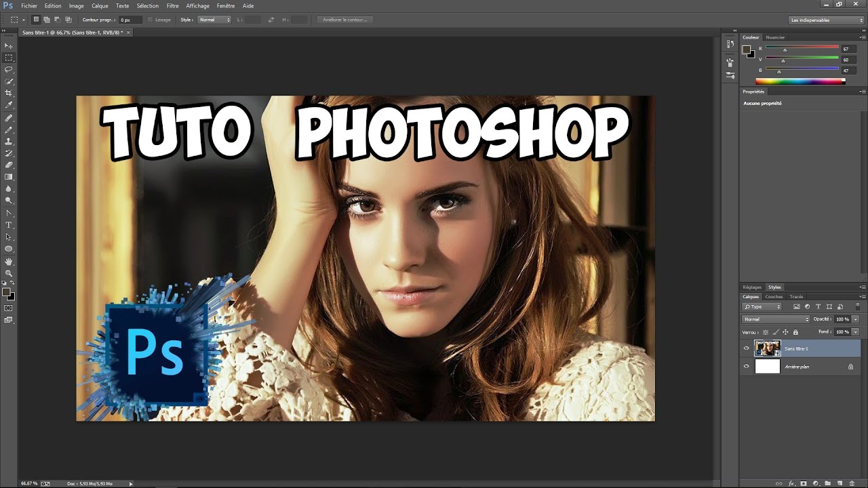Add a layer style with the fx icon
The image size is (868, 488).
(791, 483)
